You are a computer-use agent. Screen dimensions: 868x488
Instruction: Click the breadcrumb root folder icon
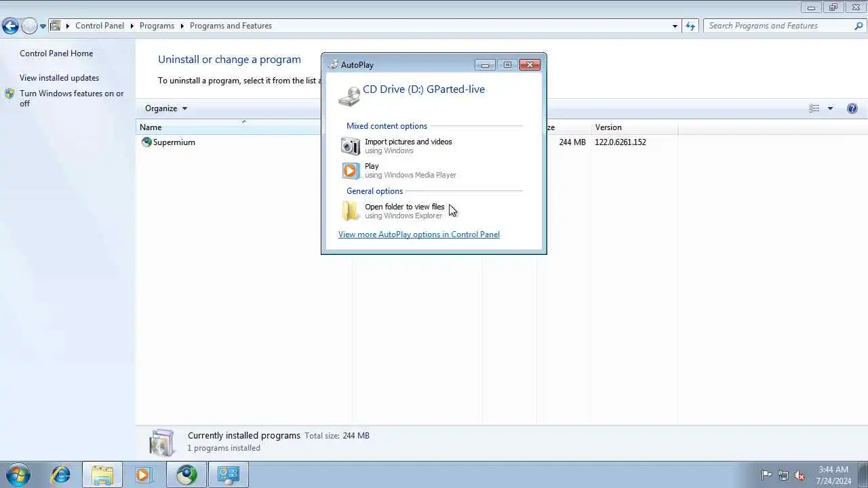[56, 26]
